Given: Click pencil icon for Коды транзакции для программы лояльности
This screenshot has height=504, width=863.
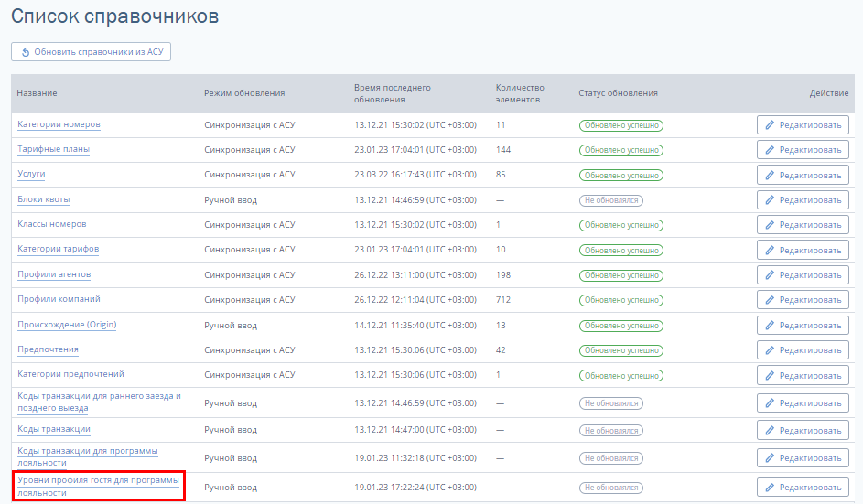Looking at the screenshot, I should coord(770,457).
